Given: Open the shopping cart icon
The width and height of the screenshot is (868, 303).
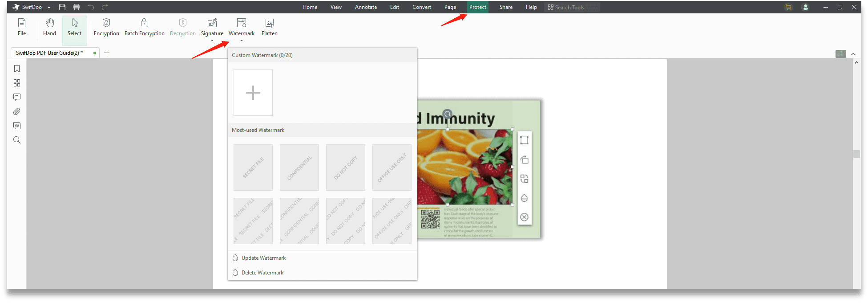Looking at the screenshot, I should [x=788, y=7].
